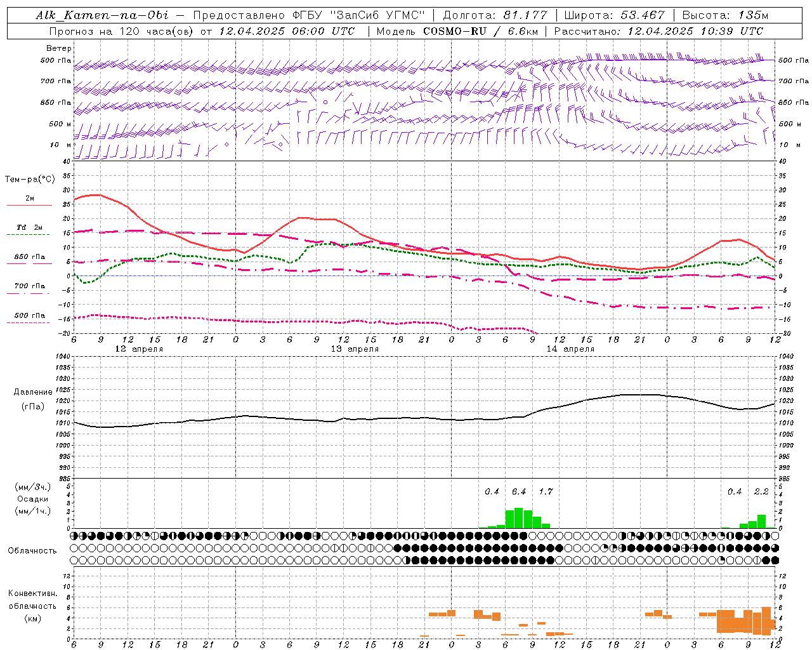
Task: Click the tallest orange convective bar at far right
Action: point(766,621)
